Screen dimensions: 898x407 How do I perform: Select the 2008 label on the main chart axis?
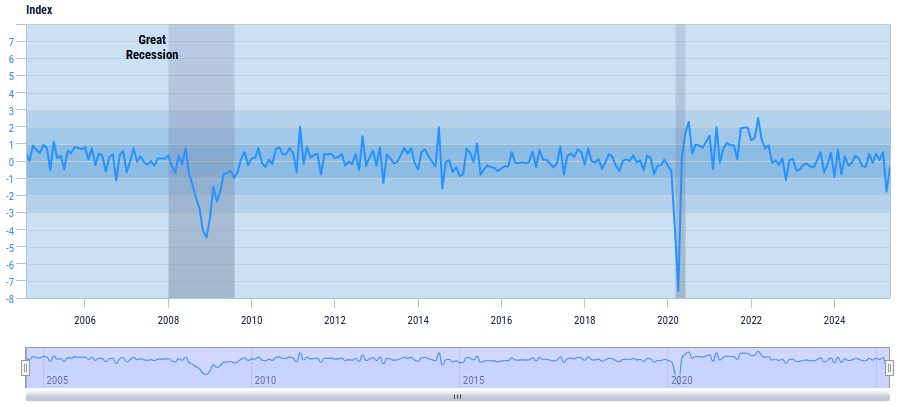point(168,319)
